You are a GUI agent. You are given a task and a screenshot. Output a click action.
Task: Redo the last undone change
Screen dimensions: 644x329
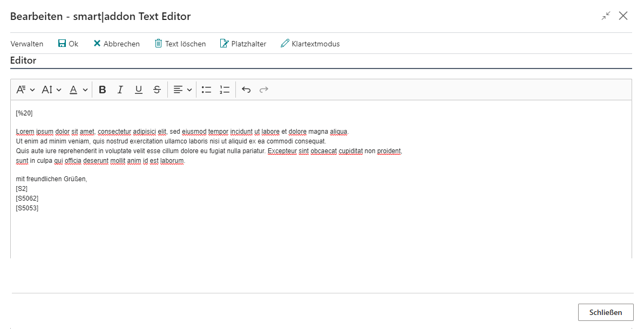[x=263, y=89]
